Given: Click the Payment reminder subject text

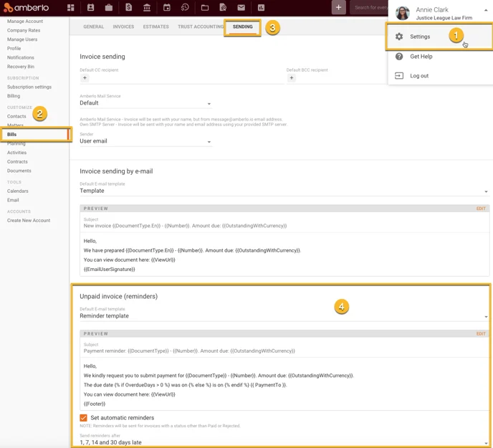Looking at the screenshot, I should click(x=189, y=351).
